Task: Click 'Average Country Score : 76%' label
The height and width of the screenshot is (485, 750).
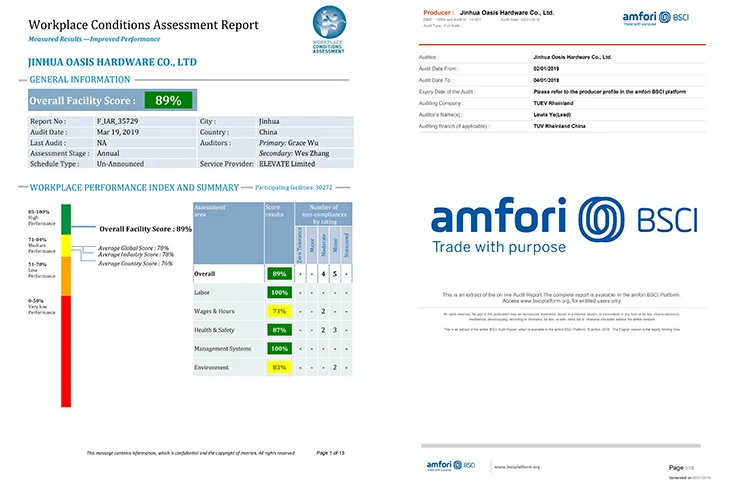Action: click(135, 264)
